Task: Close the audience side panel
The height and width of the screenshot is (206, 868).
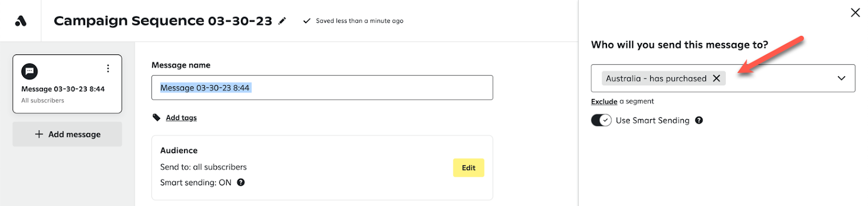Action: pyautogui.click(x=856, y=13)
